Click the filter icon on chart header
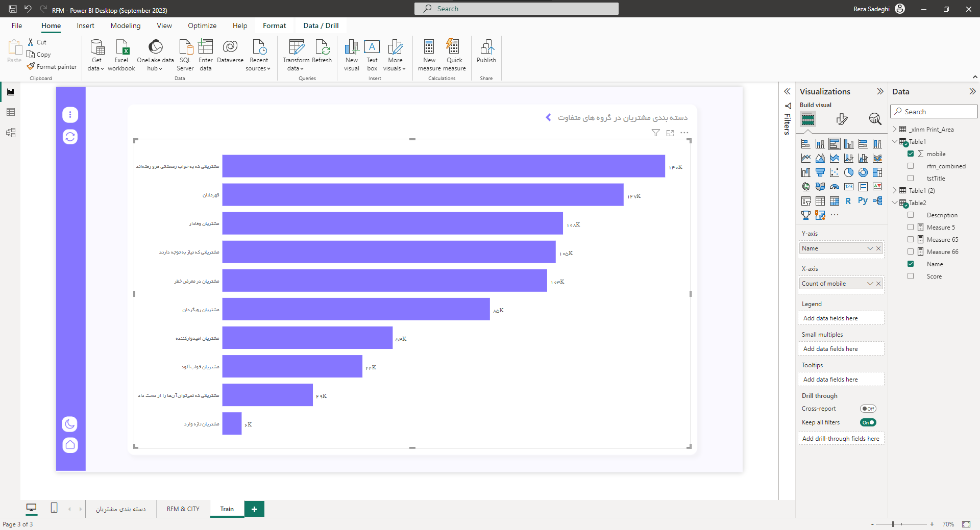980x530 pixels. coord(655,133)
